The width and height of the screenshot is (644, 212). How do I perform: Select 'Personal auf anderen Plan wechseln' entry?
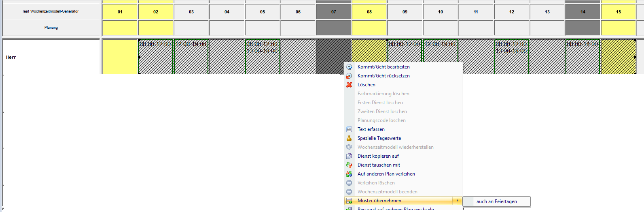click(395, 209)
